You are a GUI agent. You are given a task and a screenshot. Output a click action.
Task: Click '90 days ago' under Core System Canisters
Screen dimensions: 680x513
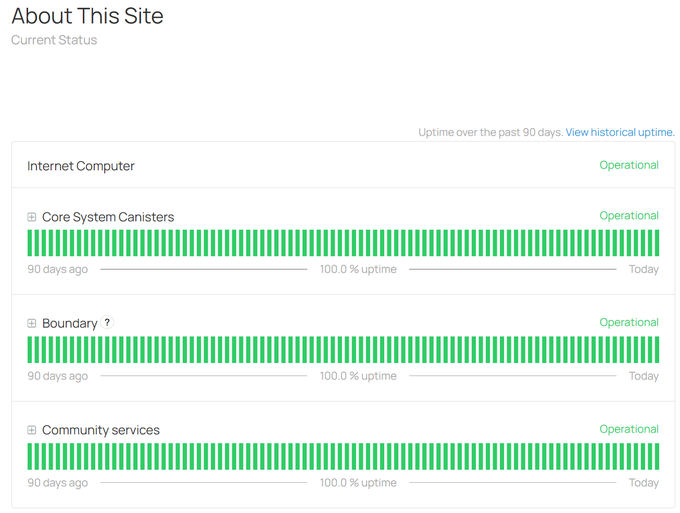coord(58,269)
